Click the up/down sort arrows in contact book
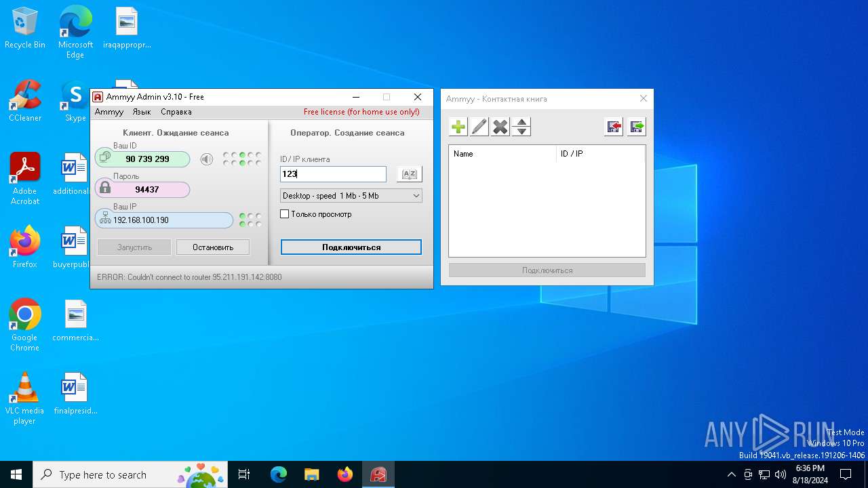The height and width of the screenshot is (488, 868). [521, 127]
